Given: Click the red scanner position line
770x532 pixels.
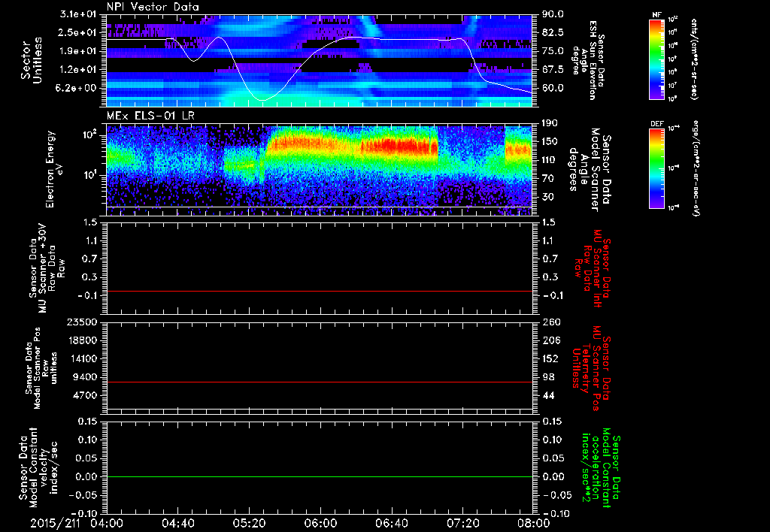Looking at the screenshot, I should [320, 382].
